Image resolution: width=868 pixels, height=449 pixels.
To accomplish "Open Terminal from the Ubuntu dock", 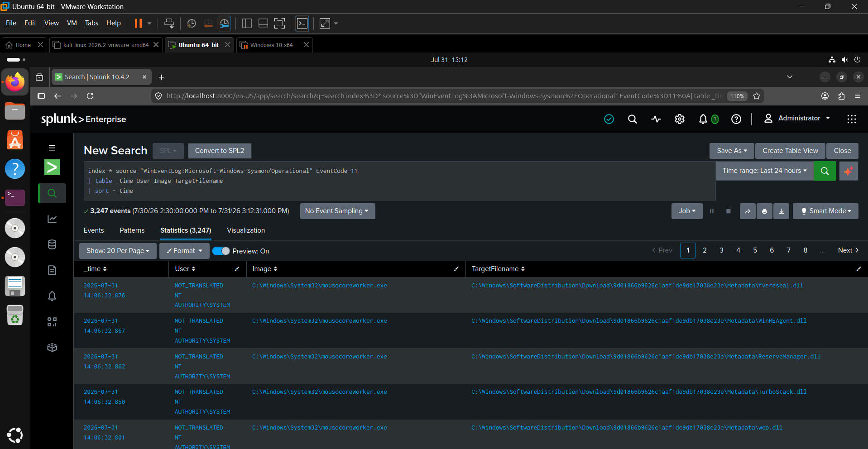I will (x=15, y=198).
